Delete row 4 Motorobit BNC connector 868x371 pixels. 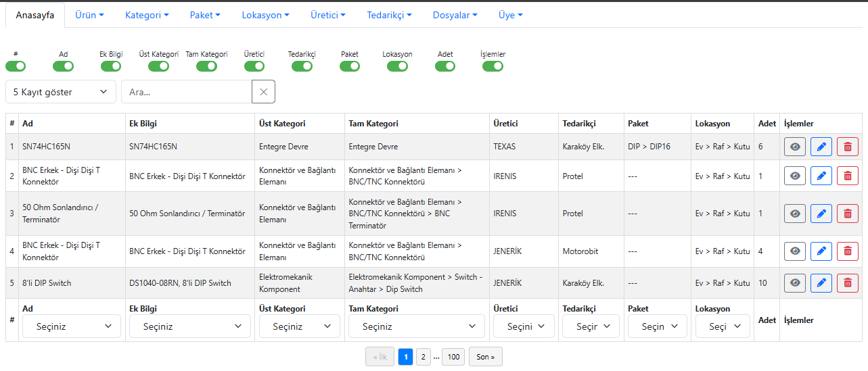847,251
